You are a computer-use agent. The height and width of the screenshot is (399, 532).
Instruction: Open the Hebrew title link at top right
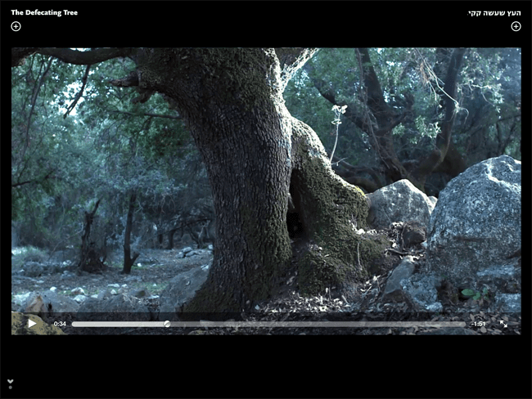494,12
